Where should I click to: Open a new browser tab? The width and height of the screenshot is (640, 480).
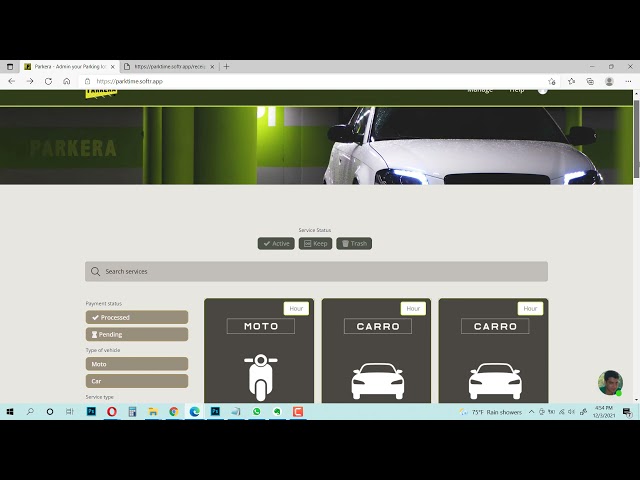(227, 67)
